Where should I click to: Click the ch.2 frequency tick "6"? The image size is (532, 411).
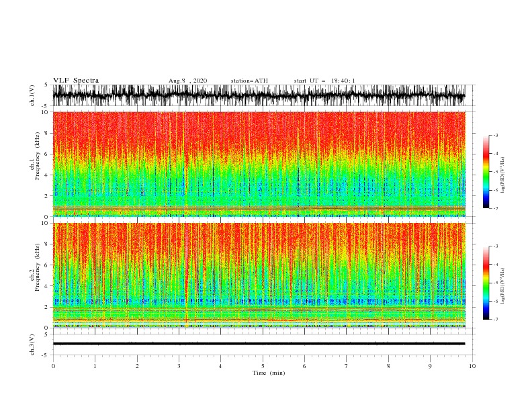(47, 265)
